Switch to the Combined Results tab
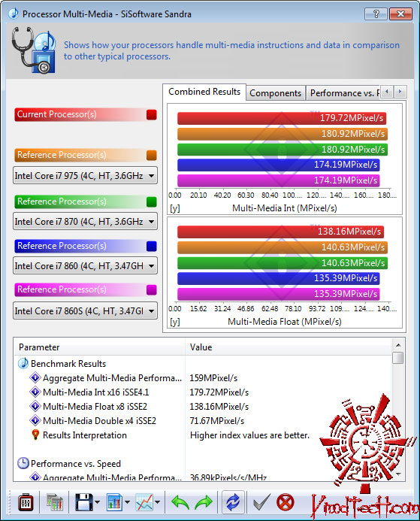Viewport: 420px width, 521px height. coord(204,92)
